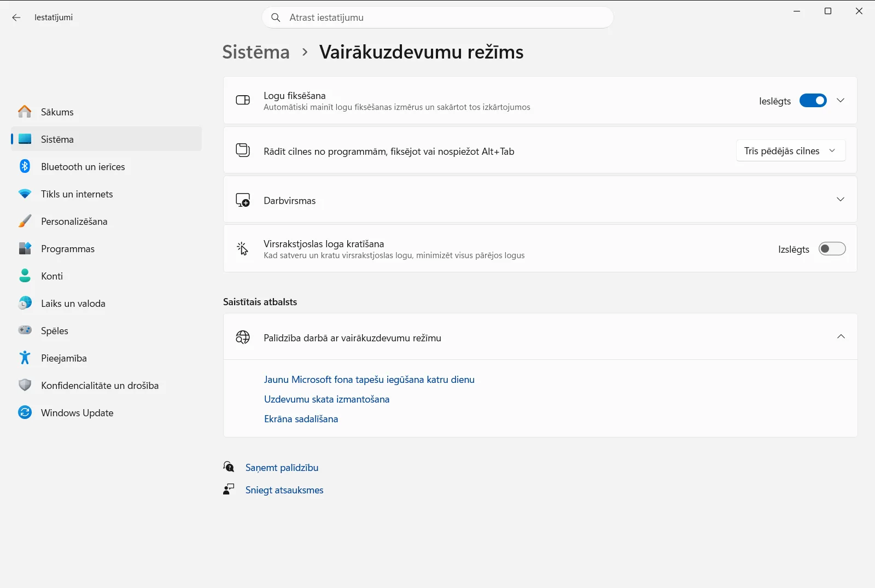Enable the Virsrakstjoslas loga kratīšana toggle
This screenshot has height=588, width=875.
pyautogui.click(x=832, y=249)
